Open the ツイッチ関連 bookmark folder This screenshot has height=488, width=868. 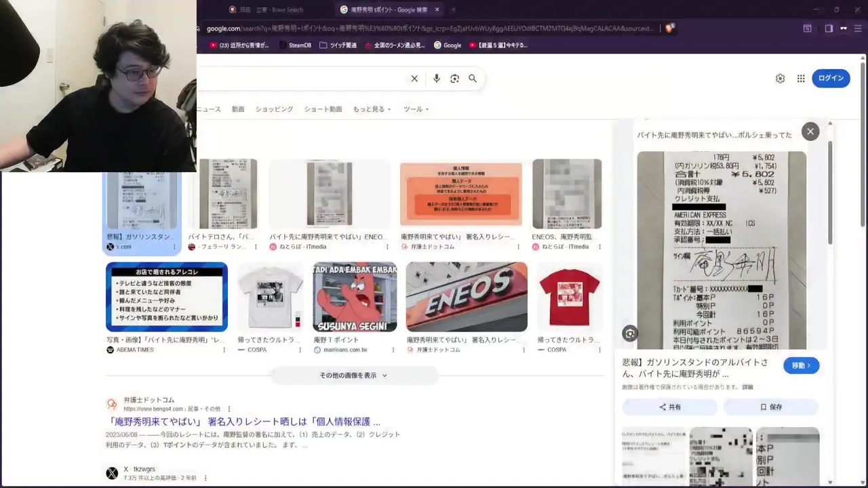[x=338, y=45]
